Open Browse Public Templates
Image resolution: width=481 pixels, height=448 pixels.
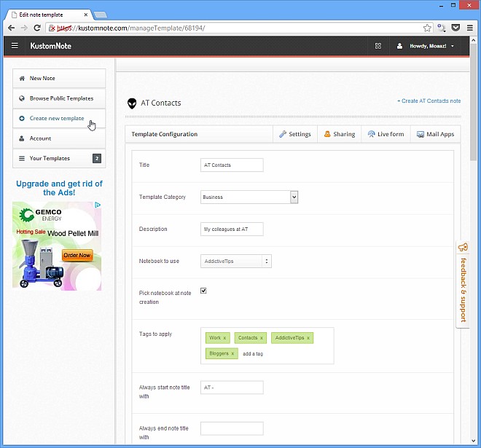pyautogui.click(x=59, y=98)
